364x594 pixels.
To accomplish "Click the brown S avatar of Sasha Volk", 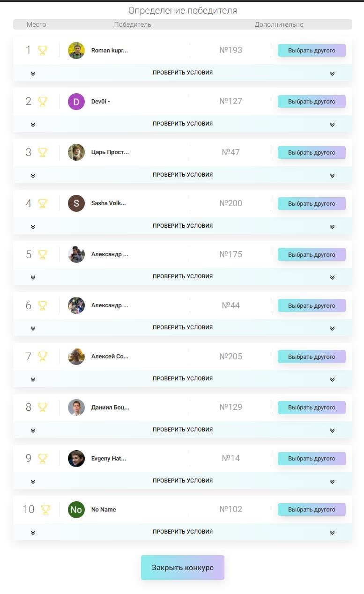I will point(76,203).
